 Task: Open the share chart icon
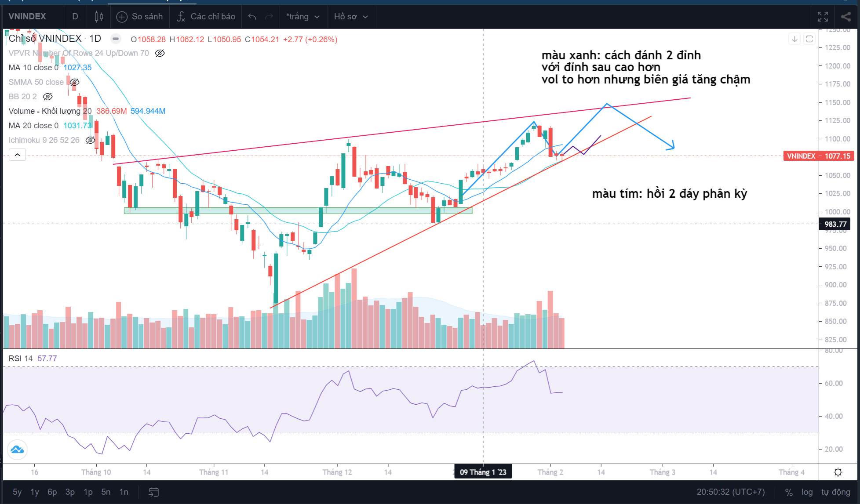845,17
